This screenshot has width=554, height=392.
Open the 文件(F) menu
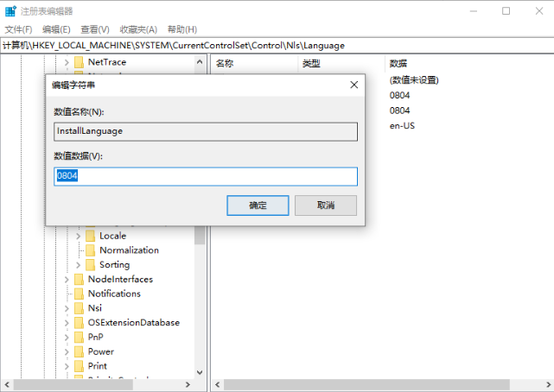[18, 29]
